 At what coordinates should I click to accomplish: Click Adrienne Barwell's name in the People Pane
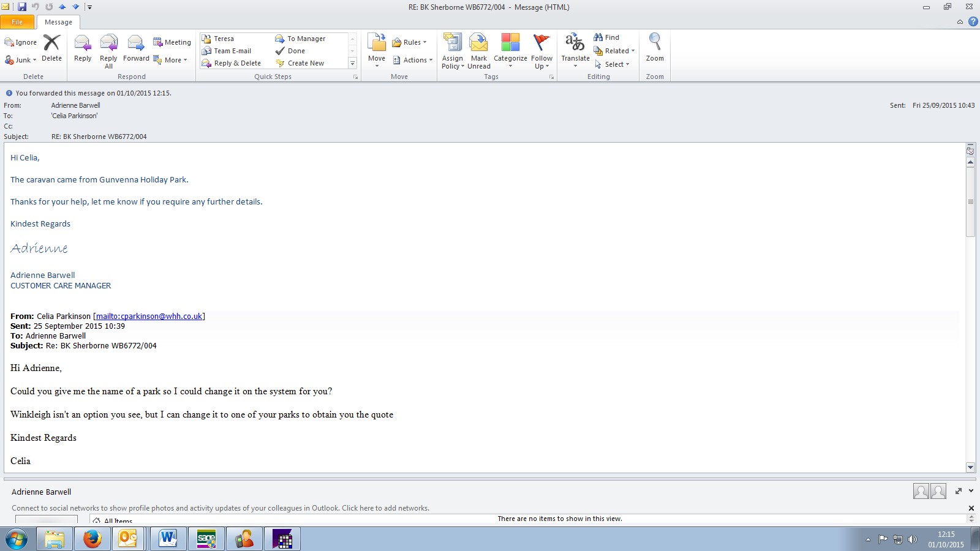[x=41, y=492]
